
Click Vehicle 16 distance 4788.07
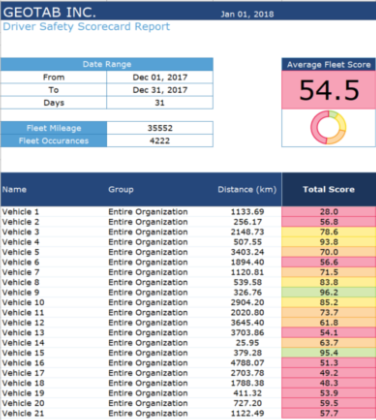coord(247,363)
